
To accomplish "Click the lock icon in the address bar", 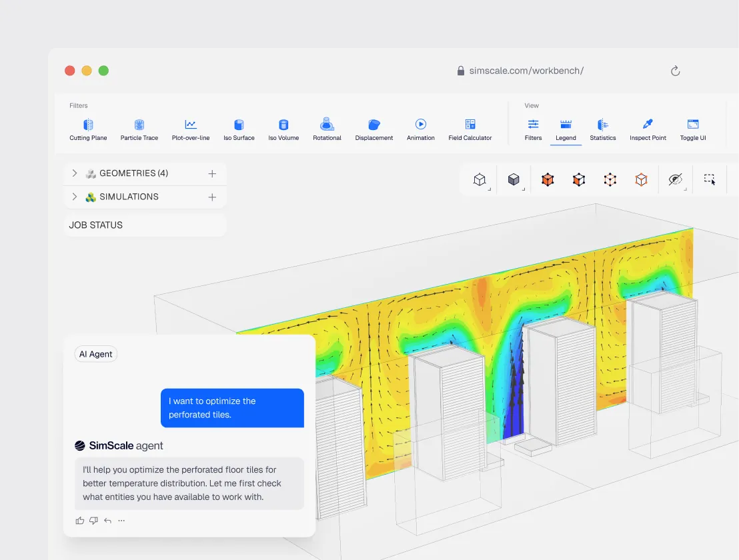I will (460, 71).
